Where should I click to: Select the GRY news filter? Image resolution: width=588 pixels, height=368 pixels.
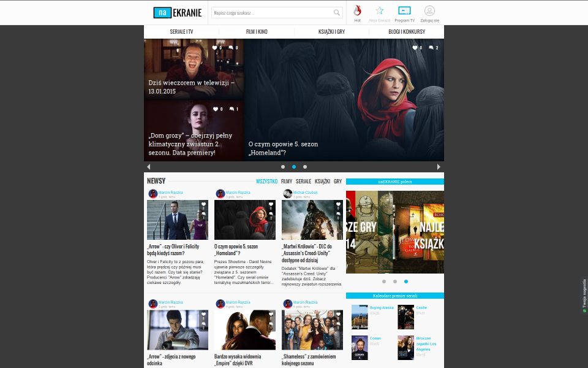(x=338, y=182)
